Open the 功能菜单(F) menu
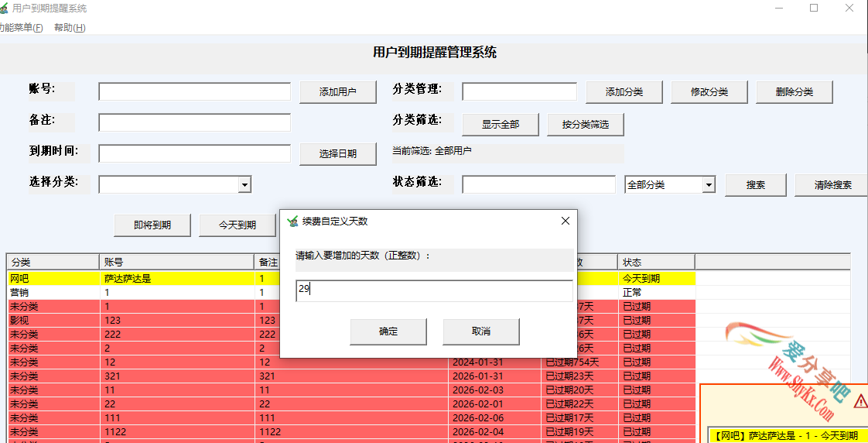Screen dimensions: 868x443 22,28
